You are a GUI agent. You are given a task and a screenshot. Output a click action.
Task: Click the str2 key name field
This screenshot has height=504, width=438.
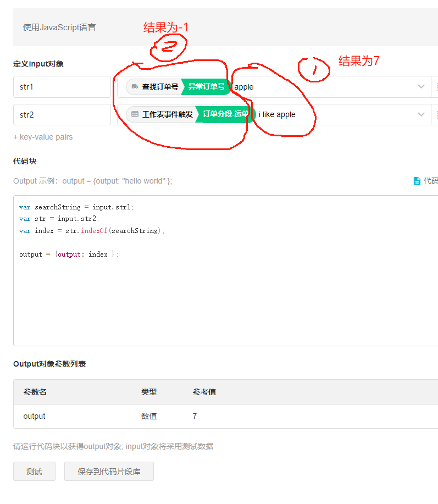pyautogui.click(x=62, y=114)
